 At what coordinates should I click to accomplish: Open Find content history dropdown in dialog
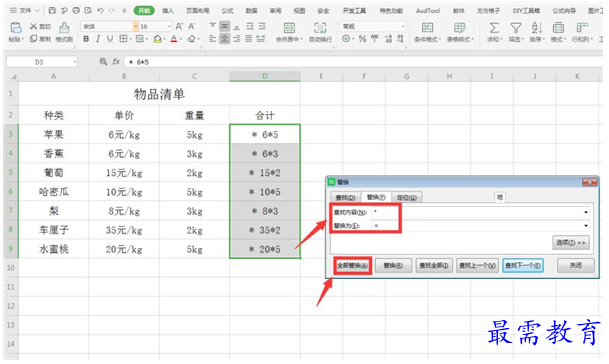coord(586,212)
